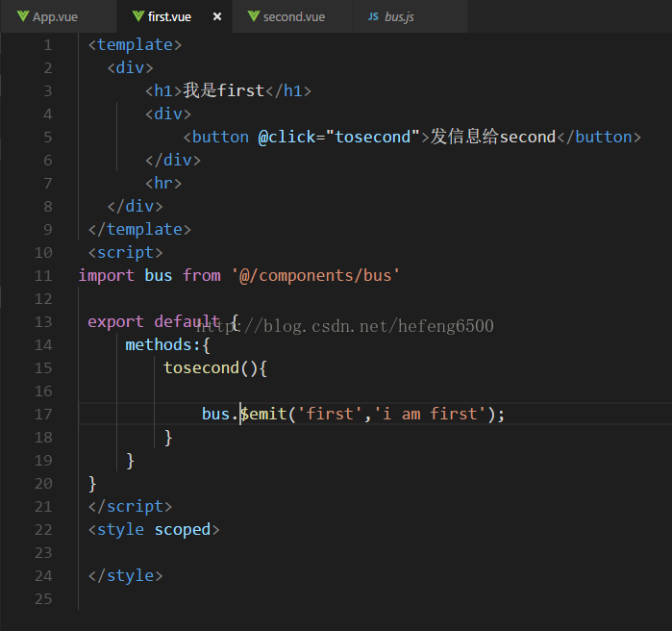Click the opening <script> tag

(x=126, y=252)
